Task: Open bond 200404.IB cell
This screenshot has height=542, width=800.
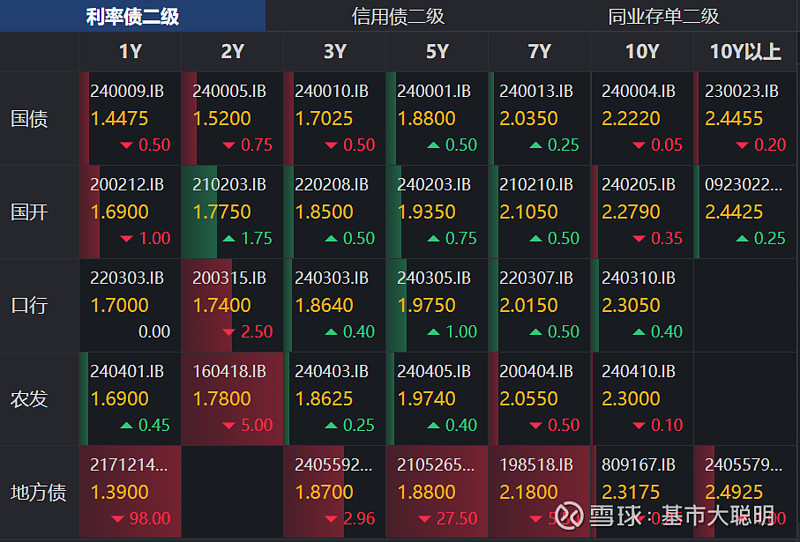Action: pyautogui.click(x=539, y=399)
